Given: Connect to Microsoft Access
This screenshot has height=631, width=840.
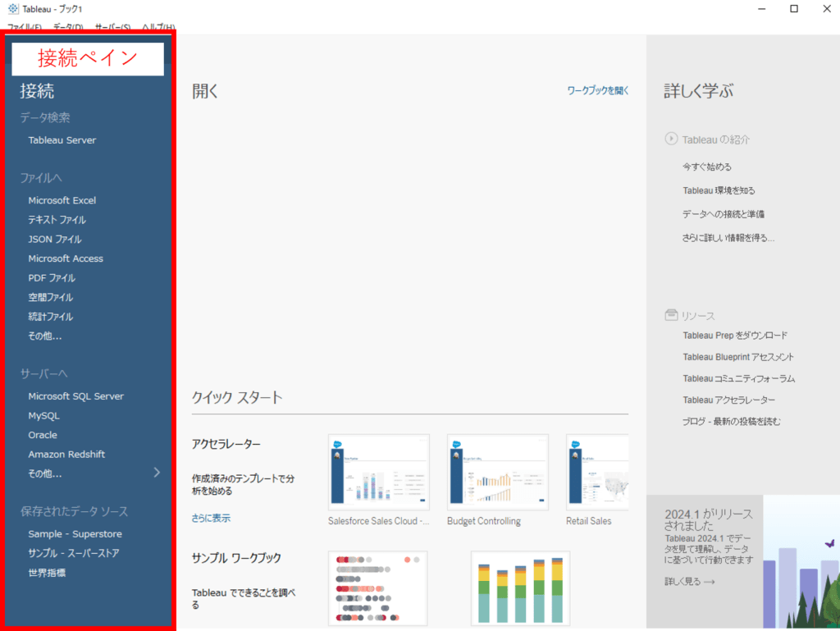Looking at the screenshot, I should [x=66, y=258].
